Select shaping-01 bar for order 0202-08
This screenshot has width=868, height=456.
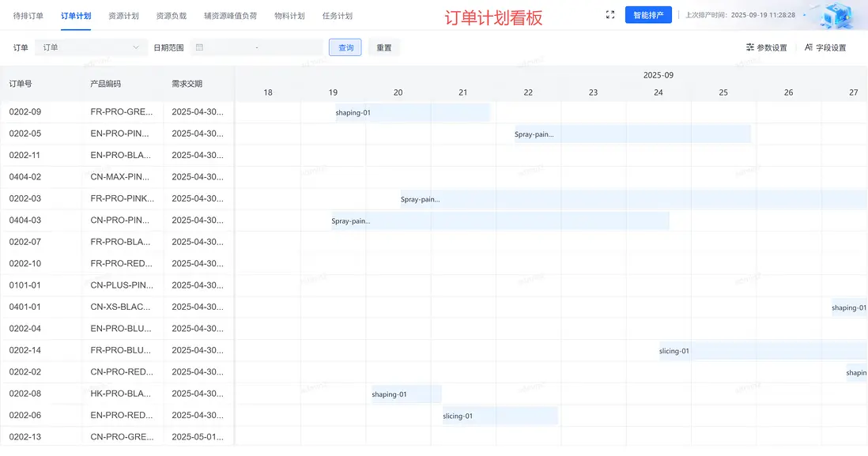pyautogui.click(x=406, y=394)
